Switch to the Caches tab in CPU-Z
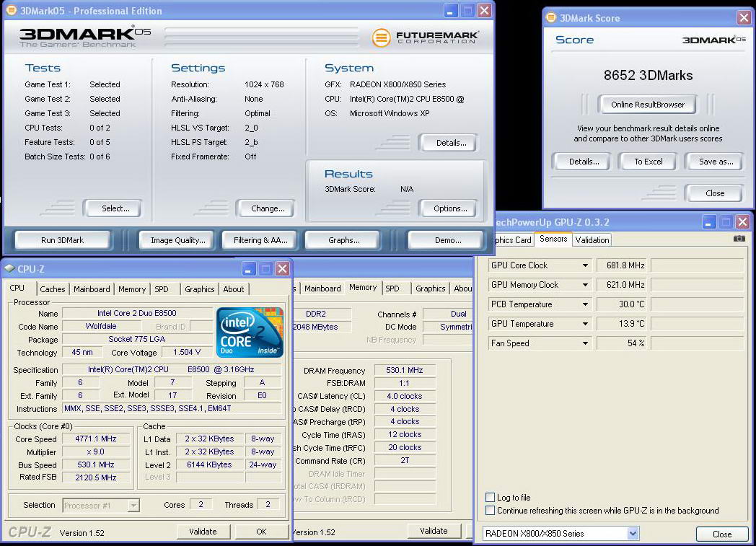 [53, 289]
